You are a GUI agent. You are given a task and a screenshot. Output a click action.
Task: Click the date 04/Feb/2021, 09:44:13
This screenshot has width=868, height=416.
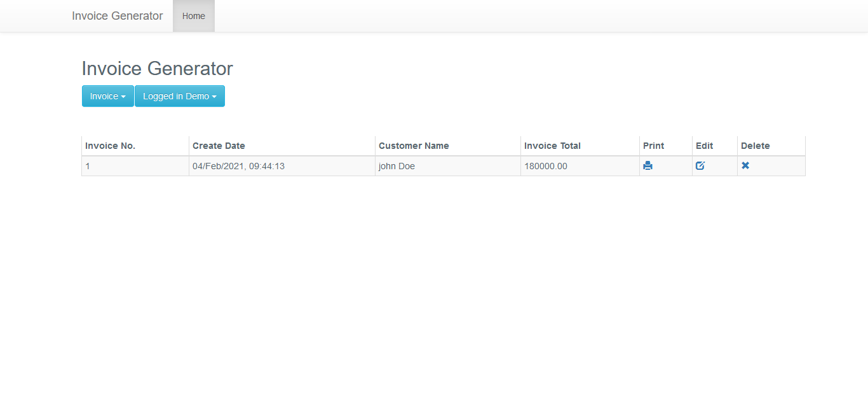pos(238,166)
